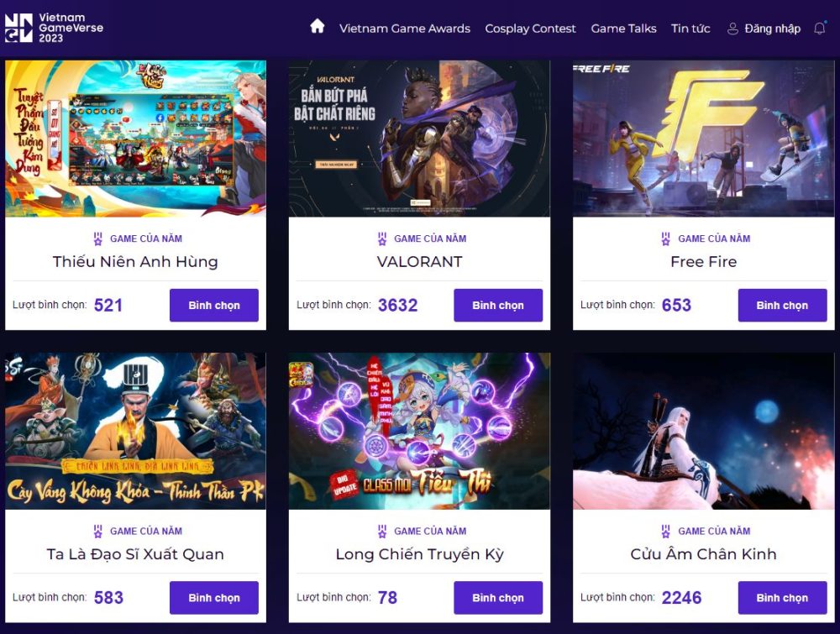Click the user account icon beside Đăng nhập
The height and width of the screenshot is (634, 840).
point(730,28)
